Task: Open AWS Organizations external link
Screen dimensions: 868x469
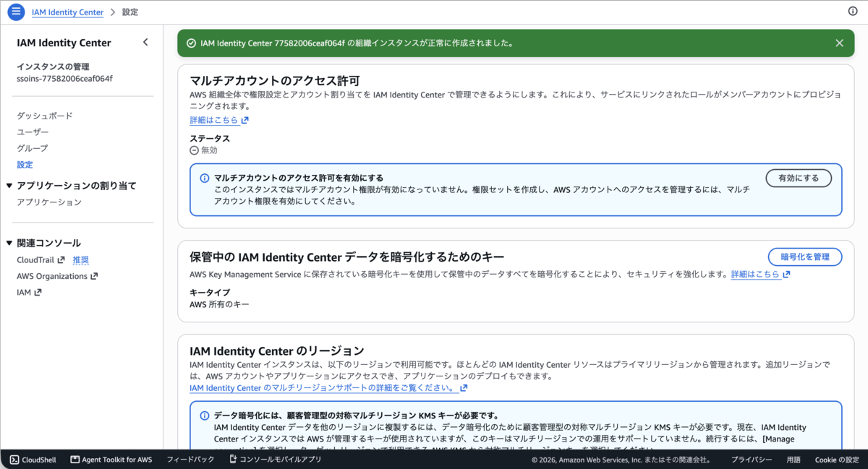Action: coord(57,276)
